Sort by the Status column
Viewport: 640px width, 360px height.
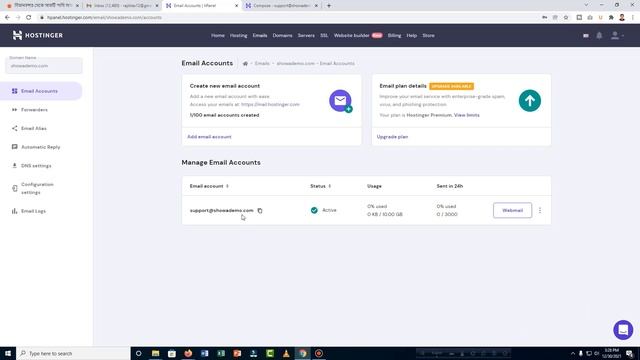[320, 186]
